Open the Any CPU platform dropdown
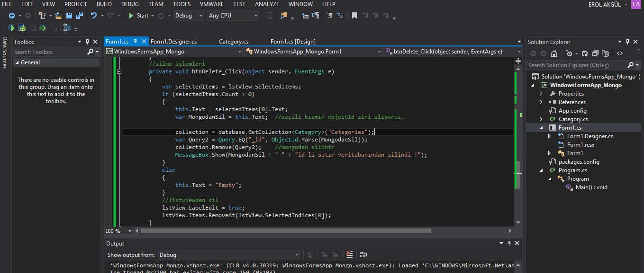Image resolution: width=644 pixels, height=273 pixels. coord(233,16)
